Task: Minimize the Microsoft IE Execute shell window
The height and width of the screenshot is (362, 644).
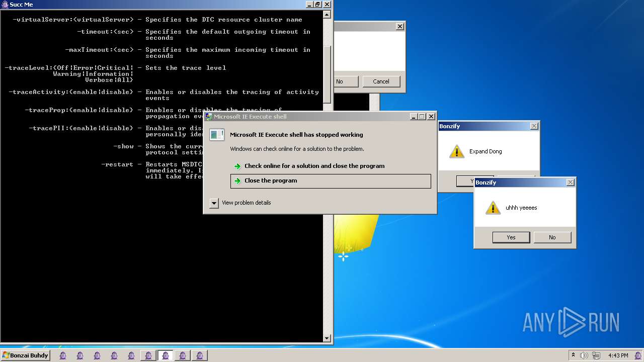Action: click(414, 116)
